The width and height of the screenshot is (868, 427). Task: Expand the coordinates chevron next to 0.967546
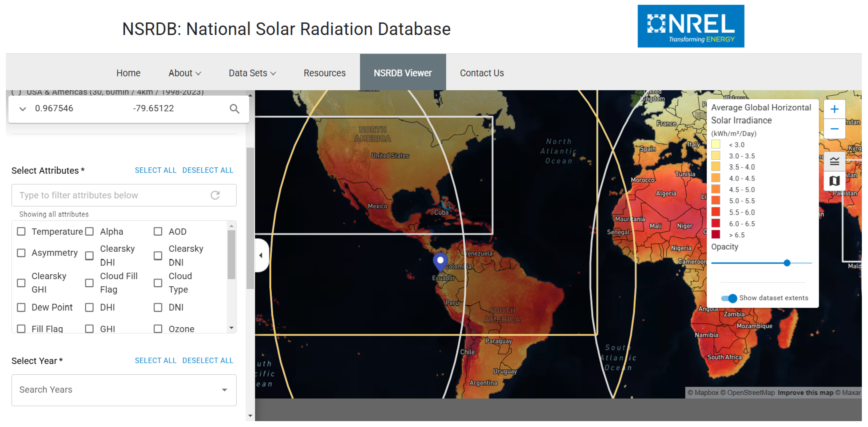click(23, 109)
